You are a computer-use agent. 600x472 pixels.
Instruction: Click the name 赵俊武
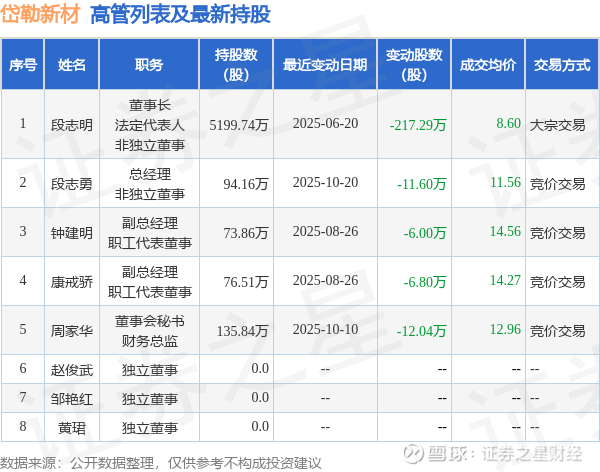click(72, 370)
